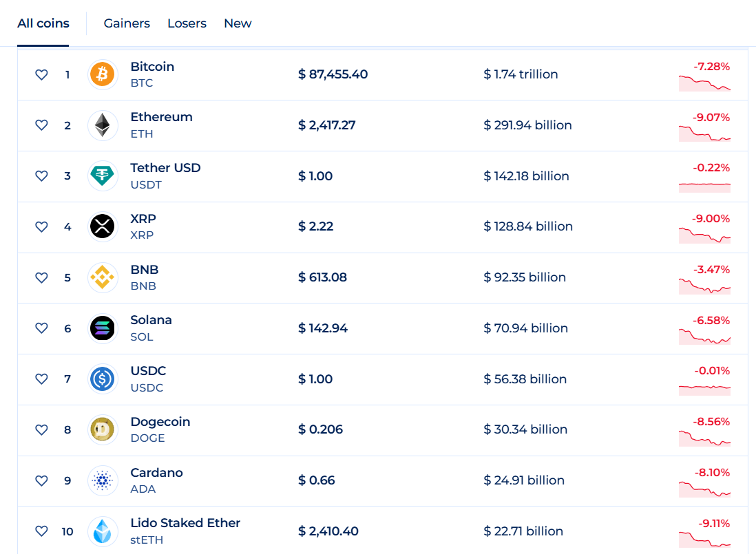Click the BNB yellow logo icon
The image size is (756, 554).
coord(102,277)
